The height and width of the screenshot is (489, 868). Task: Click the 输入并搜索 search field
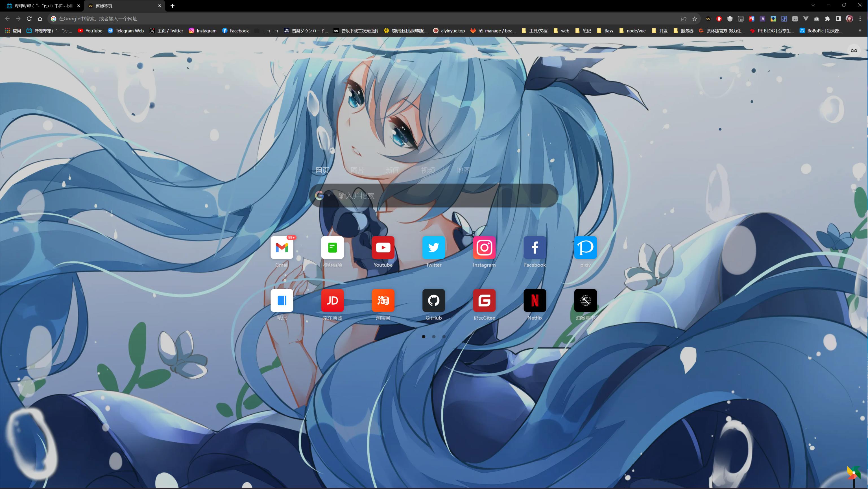coord(438,196)
